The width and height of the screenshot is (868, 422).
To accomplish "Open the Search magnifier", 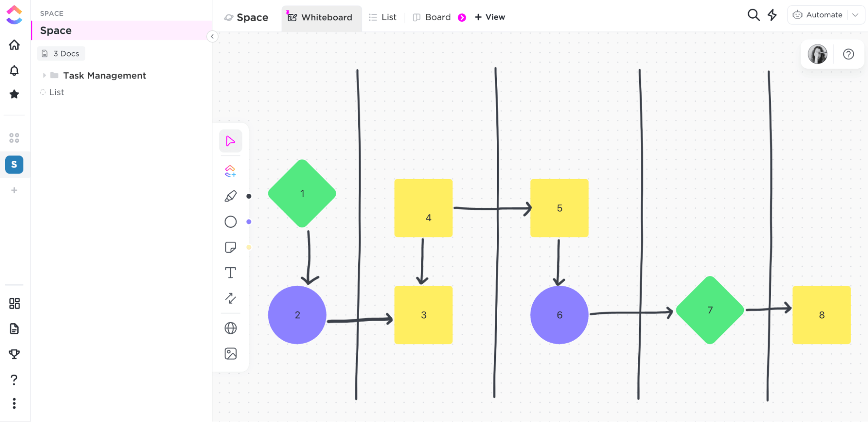I will tap(753, 15).
